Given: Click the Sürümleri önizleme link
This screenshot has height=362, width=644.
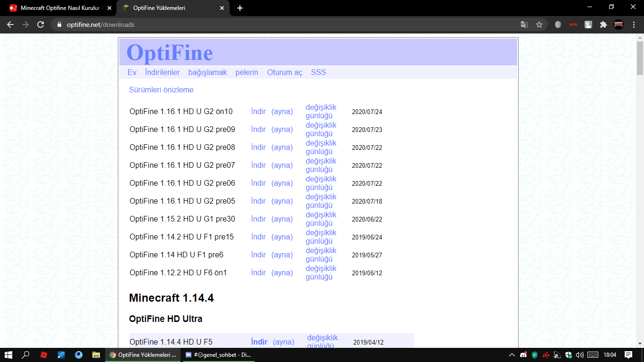Looking at the screenshot, I should 161,90.
